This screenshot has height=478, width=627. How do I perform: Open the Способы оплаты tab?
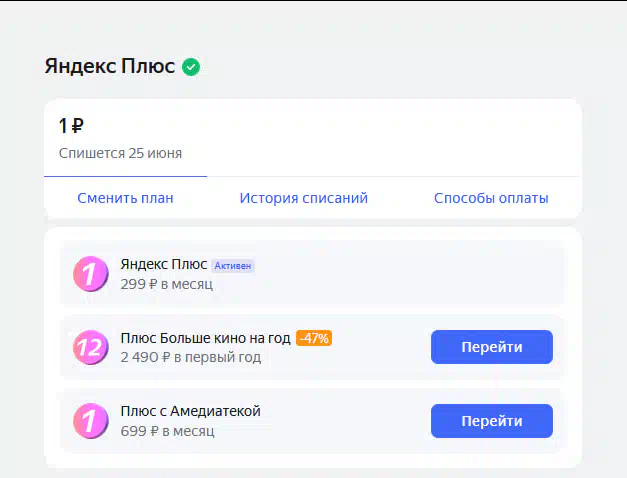491,198
